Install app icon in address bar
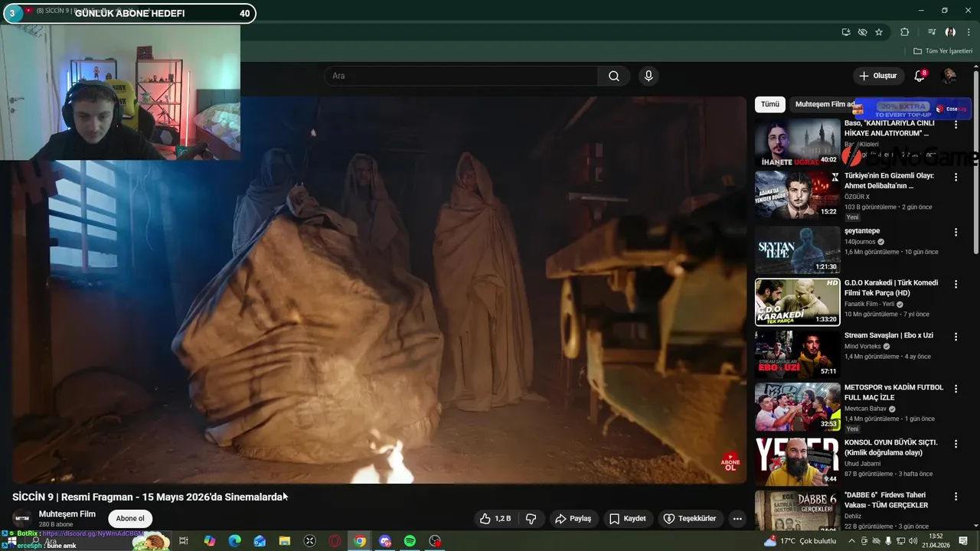Viewport: 980px width, 551px height. [x=846, y=32]
